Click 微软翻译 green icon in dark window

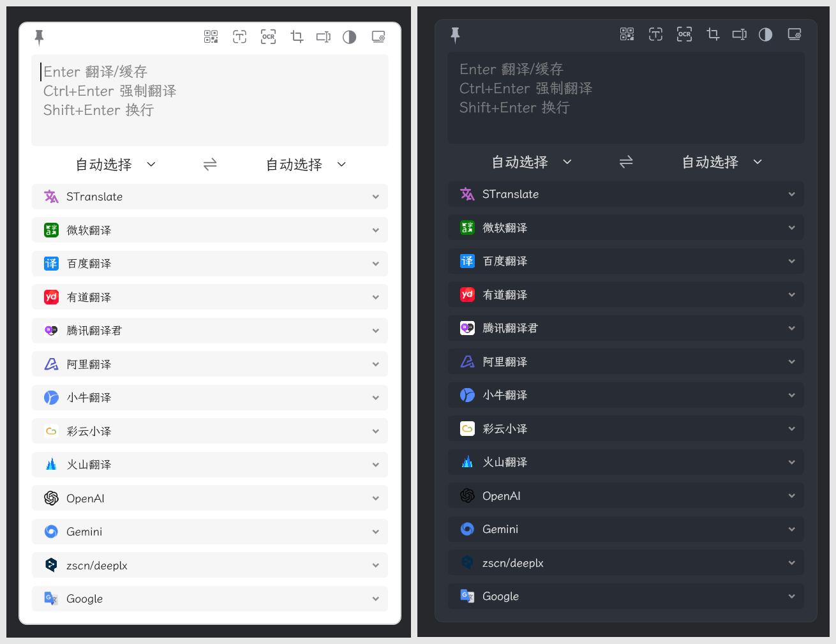pos(467,228)
